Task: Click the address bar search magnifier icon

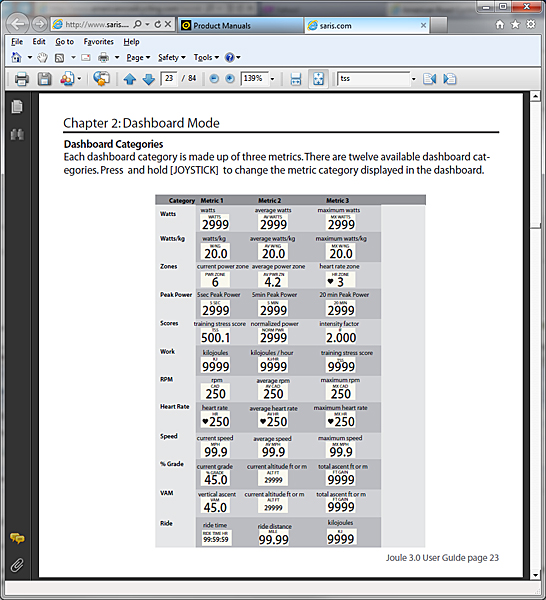Action: point(137,24)
